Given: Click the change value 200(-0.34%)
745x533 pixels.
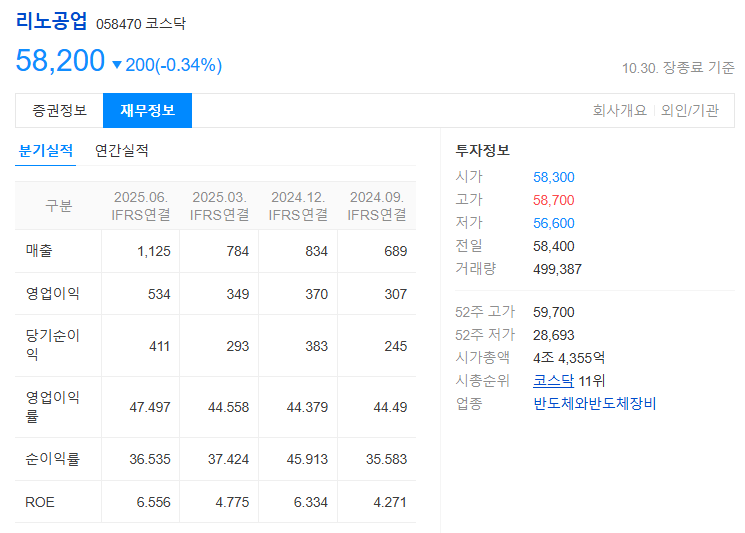Looking at the screenshot, I should 173,65.
